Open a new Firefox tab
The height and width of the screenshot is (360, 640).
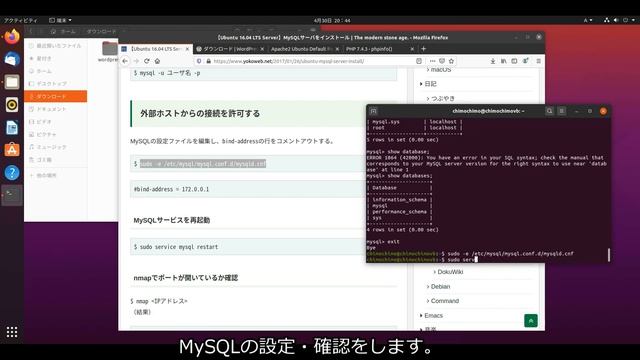[x=424, y=49]
